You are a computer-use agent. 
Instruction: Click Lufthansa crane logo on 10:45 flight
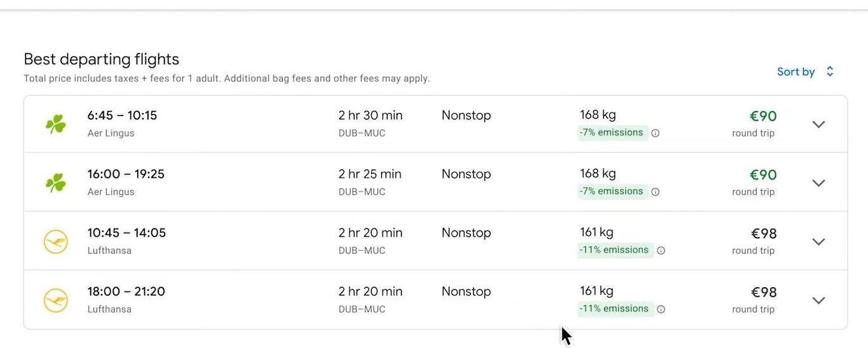(x=56, y=241)
